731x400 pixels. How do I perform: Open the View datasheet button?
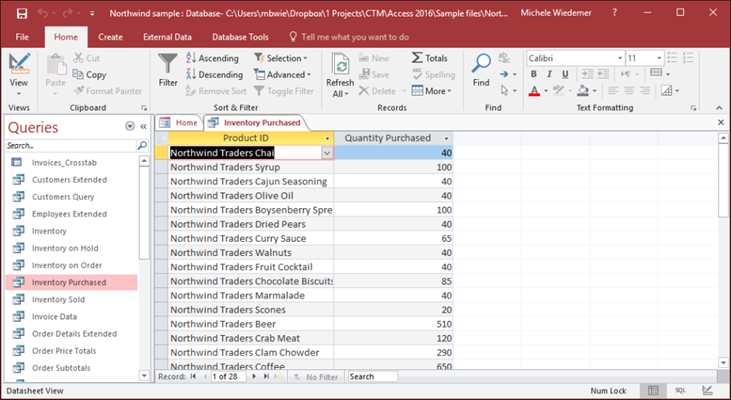pos(19,75)
